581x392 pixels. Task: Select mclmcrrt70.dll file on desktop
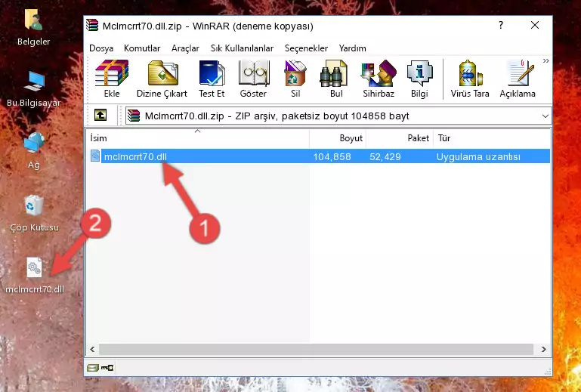pos(35,275)
